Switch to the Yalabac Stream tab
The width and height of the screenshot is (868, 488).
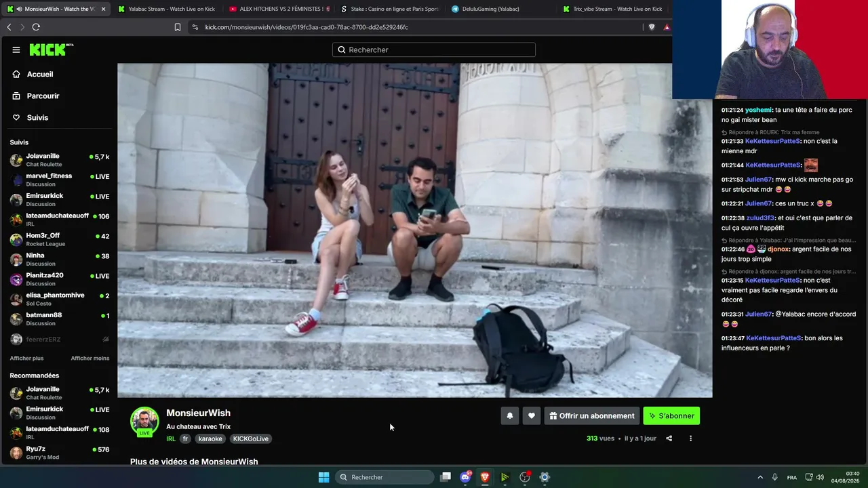pyautogui.click(x=165, y=9)
